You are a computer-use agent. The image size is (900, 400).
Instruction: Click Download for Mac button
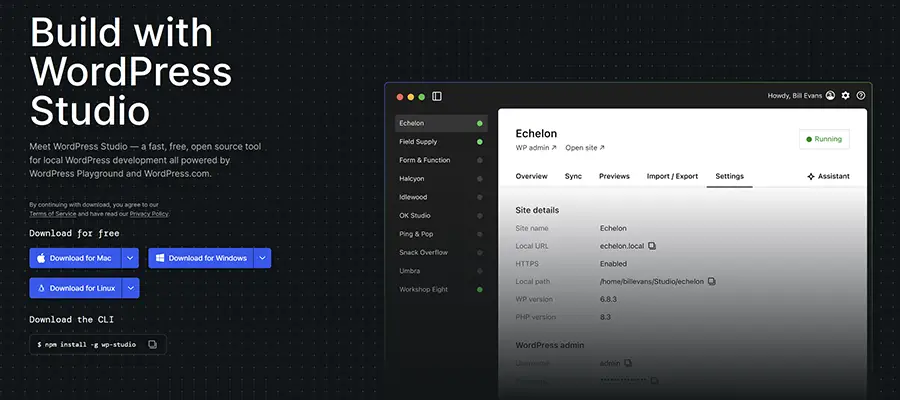pyautogui.click(x=75, y=258)
